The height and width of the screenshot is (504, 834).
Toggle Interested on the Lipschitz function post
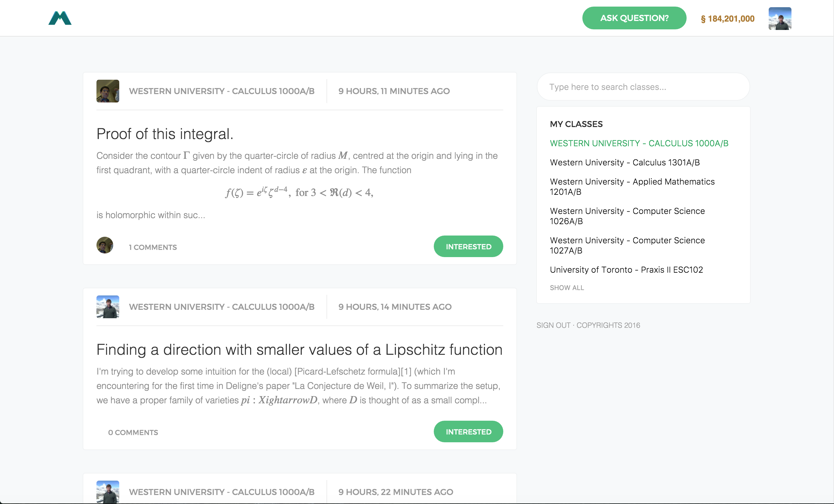[468, 431]
